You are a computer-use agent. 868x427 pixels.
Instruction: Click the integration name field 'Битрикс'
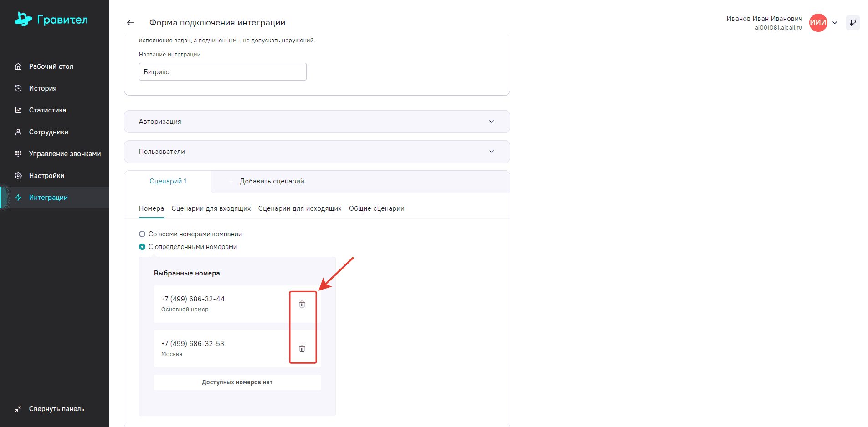222,72
